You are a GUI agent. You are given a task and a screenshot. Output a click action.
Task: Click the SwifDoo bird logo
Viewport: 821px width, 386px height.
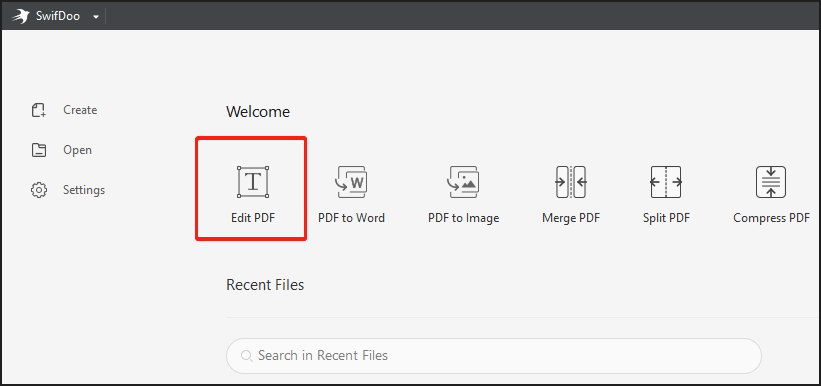click(20, 16)
